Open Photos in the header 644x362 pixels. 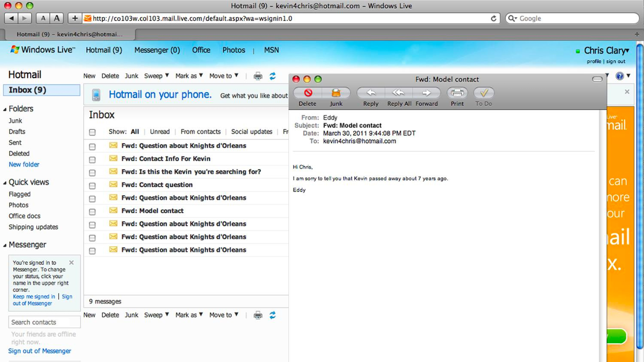click(234, 50)
